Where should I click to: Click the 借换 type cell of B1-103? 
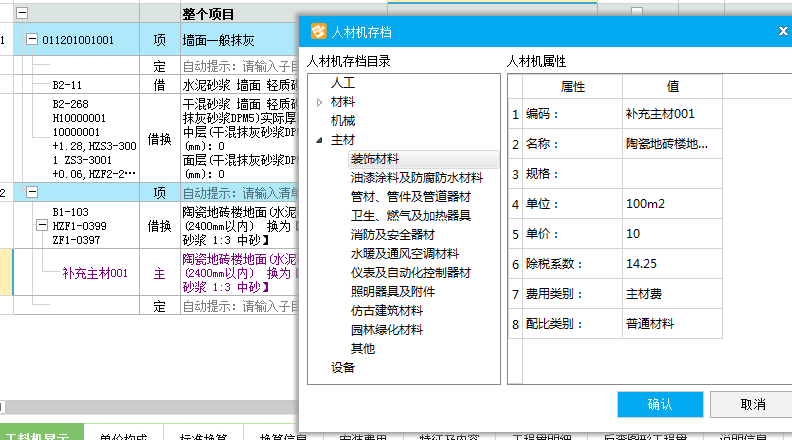click(160, 226)
